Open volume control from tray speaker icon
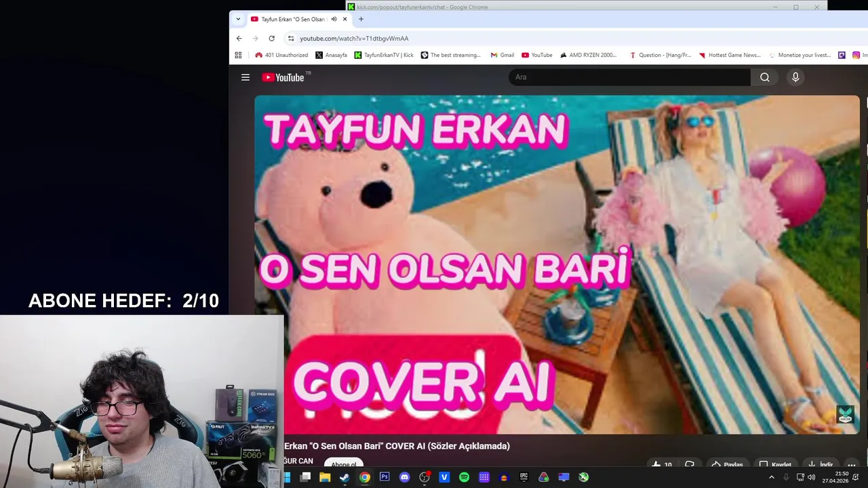 point(811,477)
